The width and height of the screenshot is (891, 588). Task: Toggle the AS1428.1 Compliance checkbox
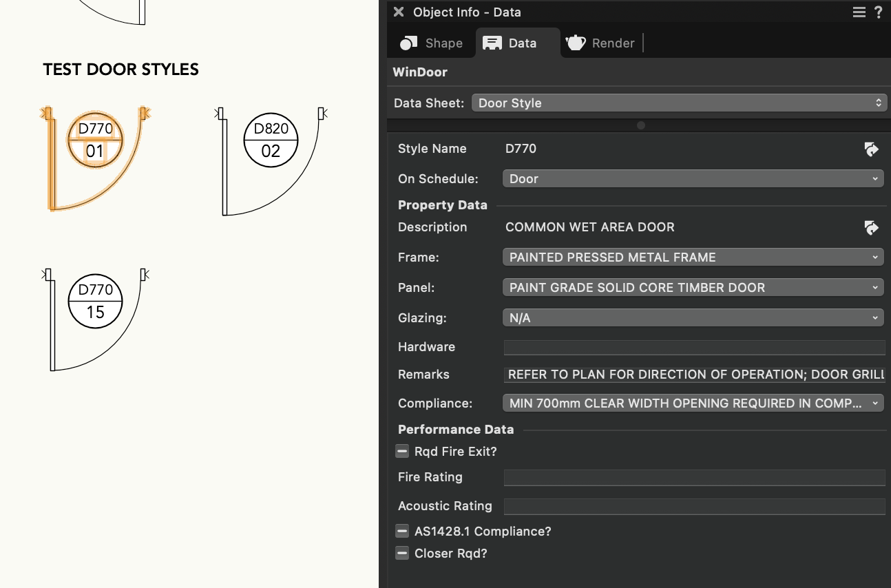coord(403,532)
